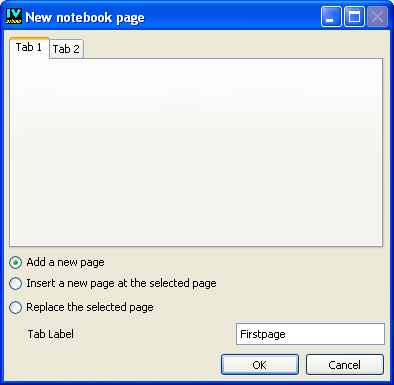Focus the Tab Label text field containing Firstpage
This screenshot has height=385, width=394.
(310, 334)
